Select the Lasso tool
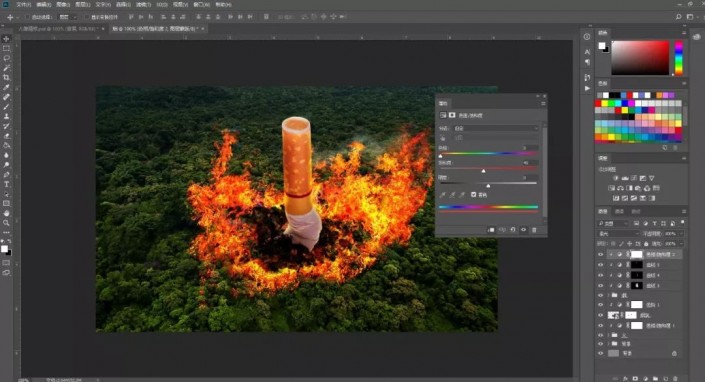The image size is (705, 382). [6, 58]
